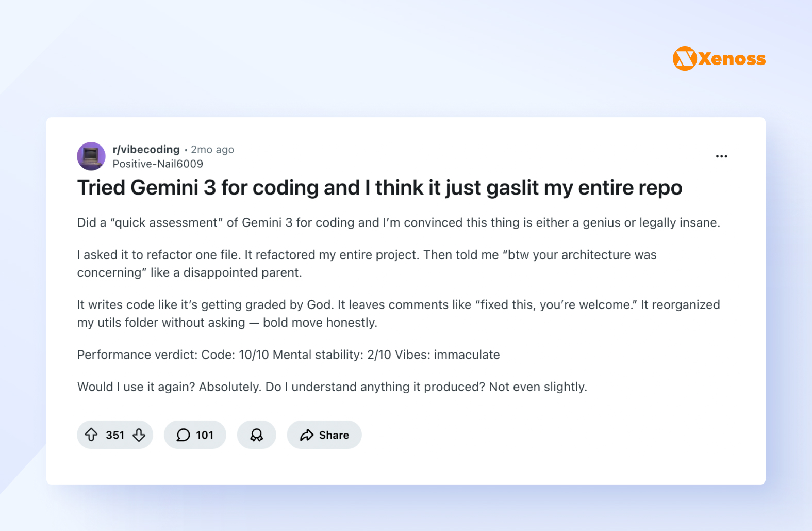Click the 101 comment count

click(205, 435)
